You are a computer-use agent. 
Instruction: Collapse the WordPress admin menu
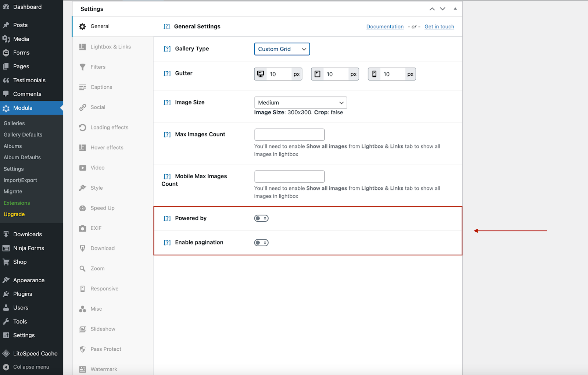26,367
